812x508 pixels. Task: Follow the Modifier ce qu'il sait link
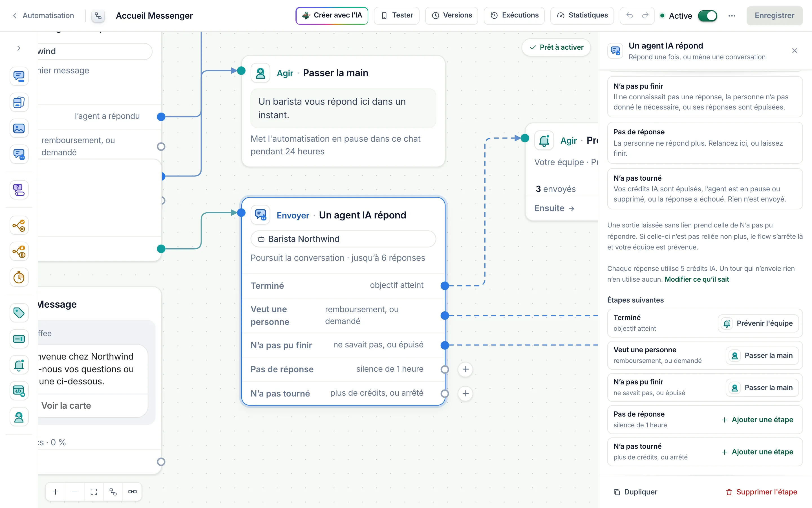click(697, 279)
